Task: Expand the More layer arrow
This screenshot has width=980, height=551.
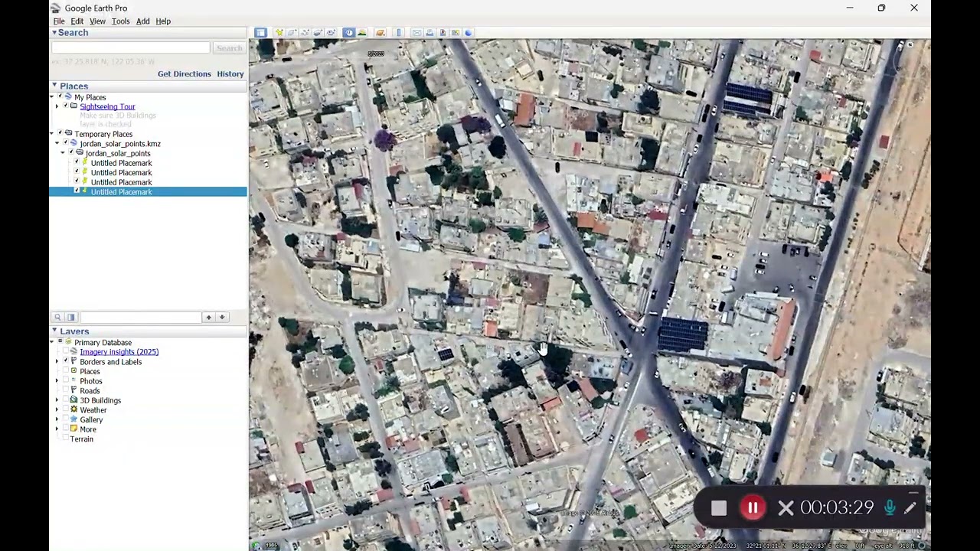Action: coord(57,429)
